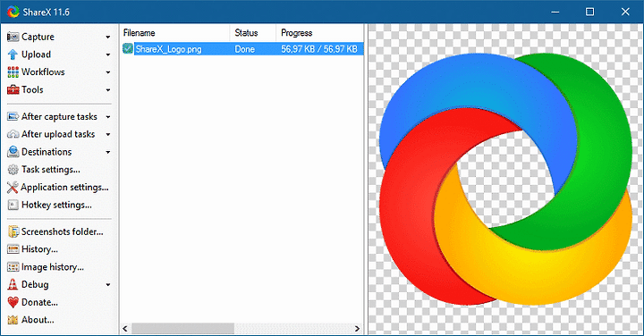The width and height of the screenshot is (644, 336).
Task: Click the horizontal scrollbar left arrow
Action: 125,329
